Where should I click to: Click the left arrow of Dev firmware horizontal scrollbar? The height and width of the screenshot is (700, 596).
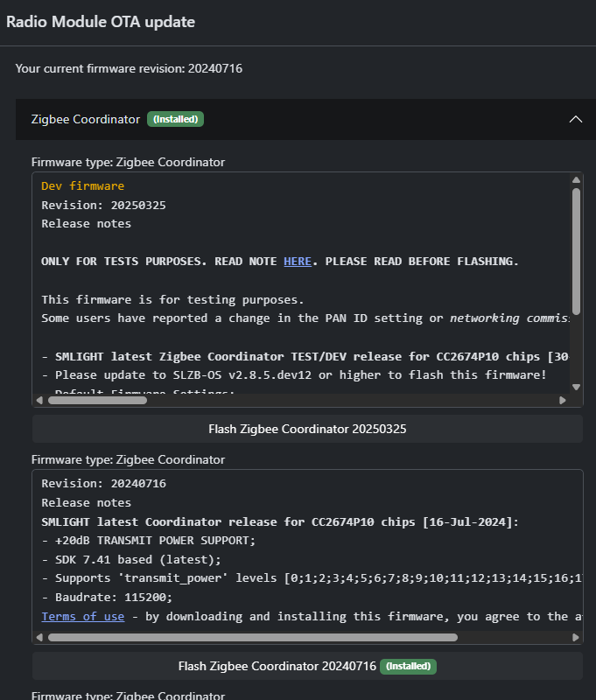pos(39,401)
